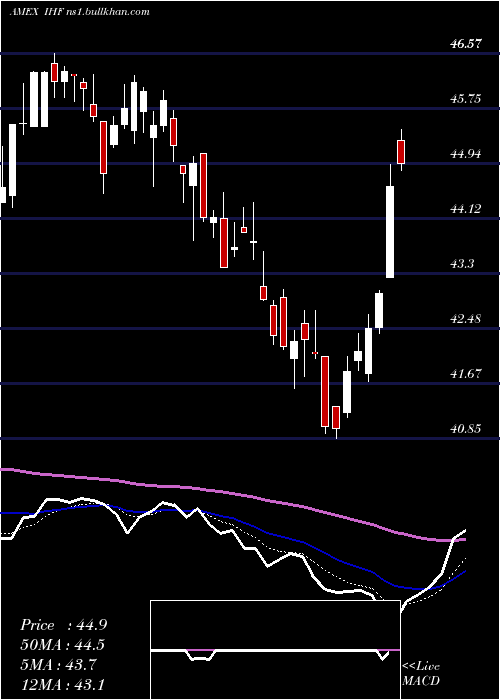Click the 40.85 price level label

[466, 429]
